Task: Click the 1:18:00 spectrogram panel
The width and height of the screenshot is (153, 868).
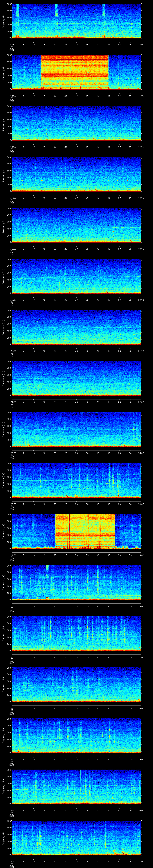Action: (76, 225)
